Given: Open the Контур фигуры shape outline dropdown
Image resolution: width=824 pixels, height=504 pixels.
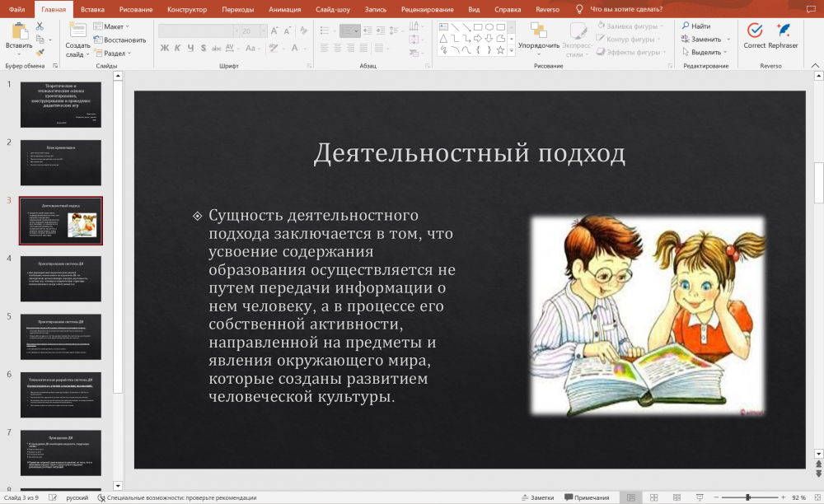Looking at the screenshot, I should click(x=627, y=39).
